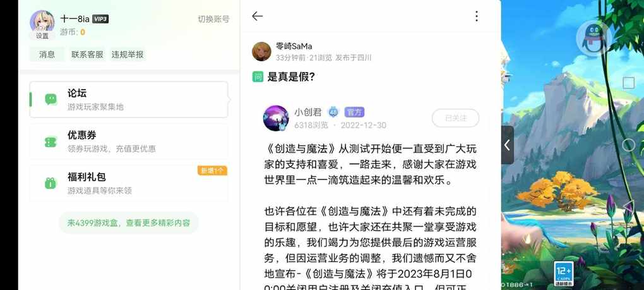Tap the Android square recent apps button
This screenshot has width=644, height=290.
coord(628,83)
